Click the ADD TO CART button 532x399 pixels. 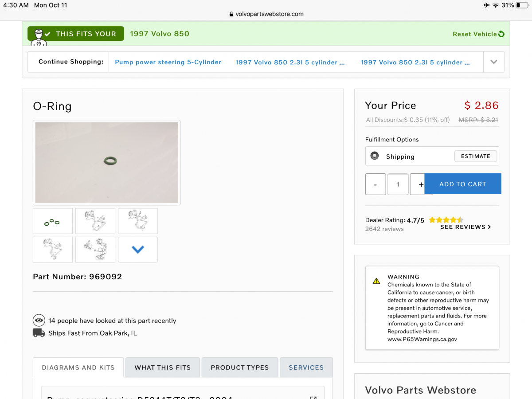tap(463, 184)
